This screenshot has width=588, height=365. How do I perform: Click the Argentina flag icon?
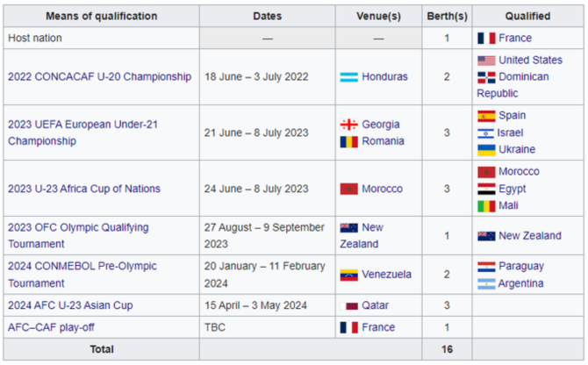pos(486,284)
